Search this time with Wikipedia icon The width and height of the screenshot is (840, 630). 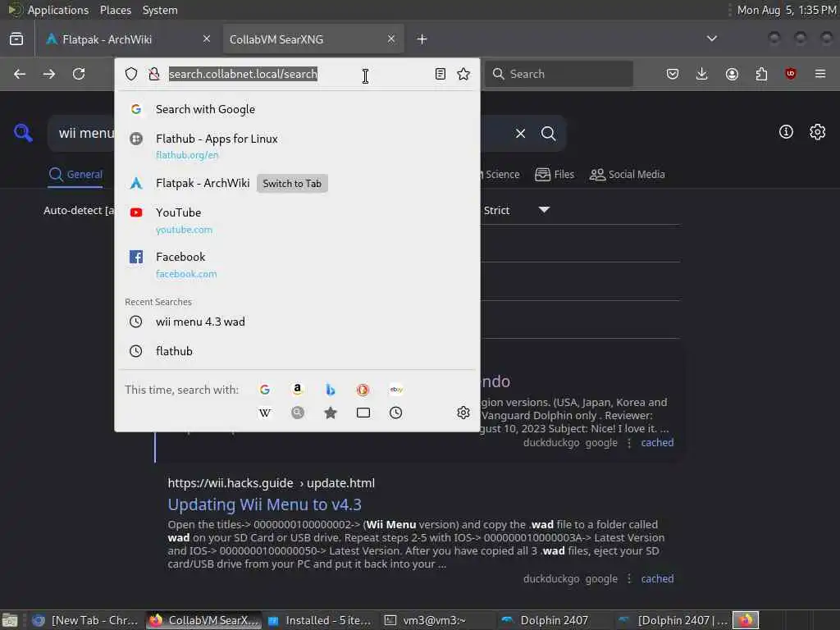click(x=265, y=413)
